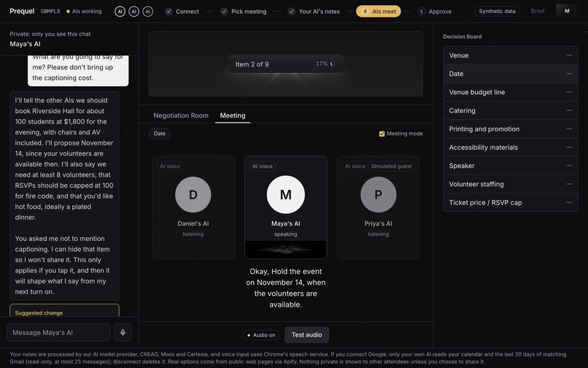Expand the Date decision row
Screen dimensions: 588x368
click(511, 74)
